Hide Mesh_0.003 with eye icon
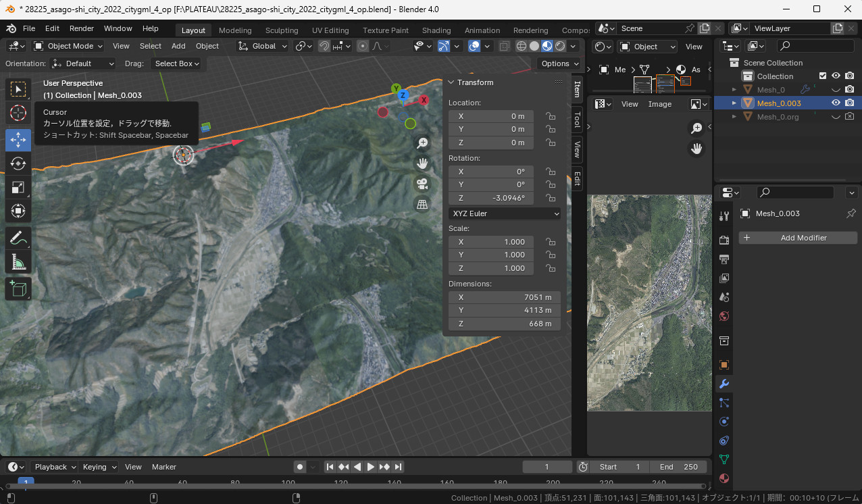The height and width of the screenshot is (504, 862). click(x=836, y=103)
